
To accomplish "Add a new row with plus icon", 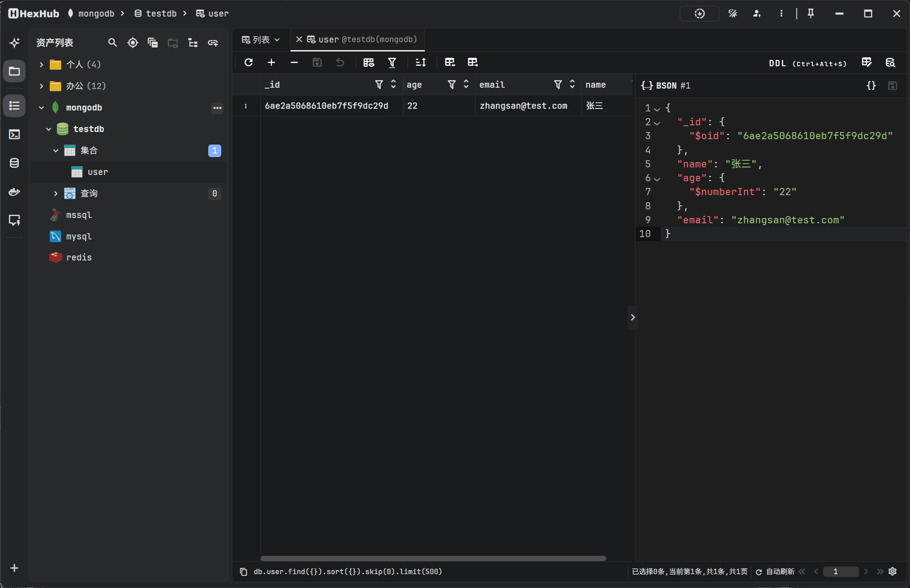I will [x=271, y=62].
